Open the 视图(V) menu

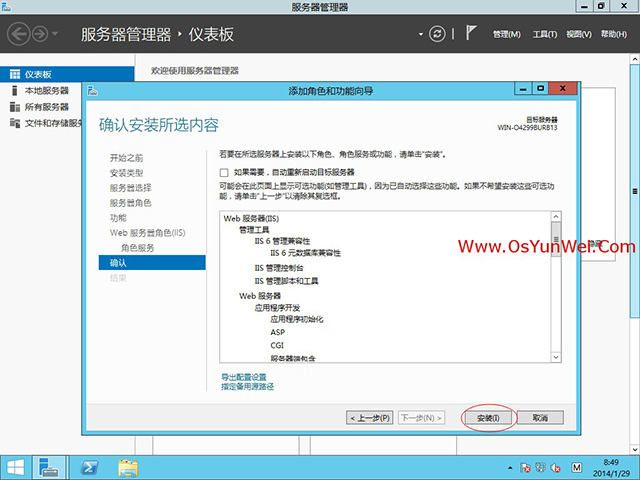pos(579,34)
